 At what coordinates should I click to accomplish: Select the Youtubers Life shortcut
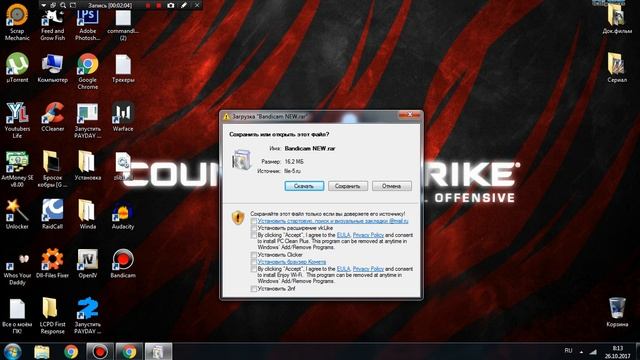click(17, 120)
